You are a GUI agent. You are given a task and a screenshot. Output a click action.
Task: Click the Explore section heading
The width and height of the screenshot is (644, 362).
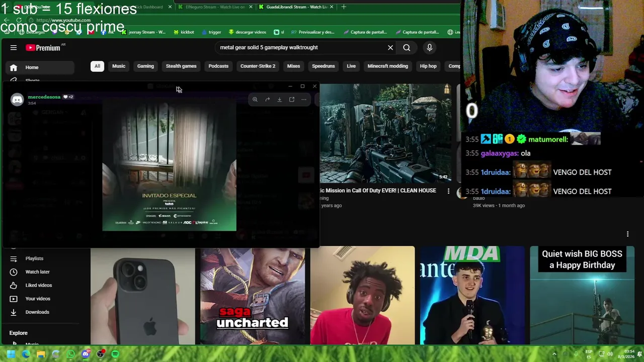pyautogui.click(x=19, y=333)
